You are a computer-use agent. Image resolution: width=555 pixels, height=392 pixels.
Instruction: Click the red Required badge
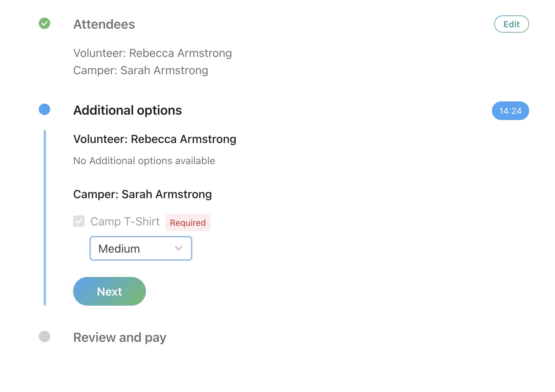pos(188,223)
